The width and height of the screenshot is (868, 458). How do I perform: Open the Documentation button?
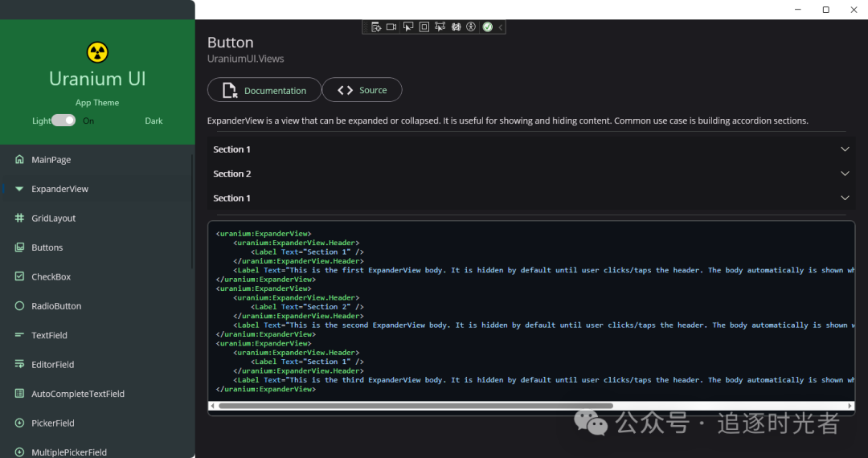(264, 91)
